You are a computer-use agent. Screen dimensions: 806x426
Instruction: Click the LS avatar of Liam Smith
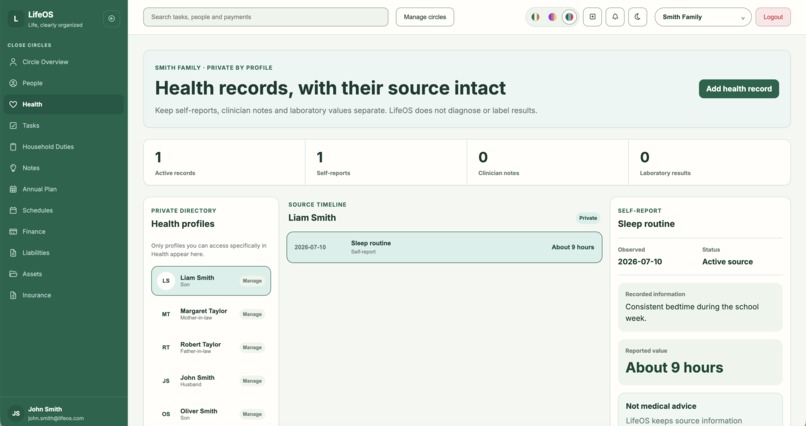pos(166,281)
